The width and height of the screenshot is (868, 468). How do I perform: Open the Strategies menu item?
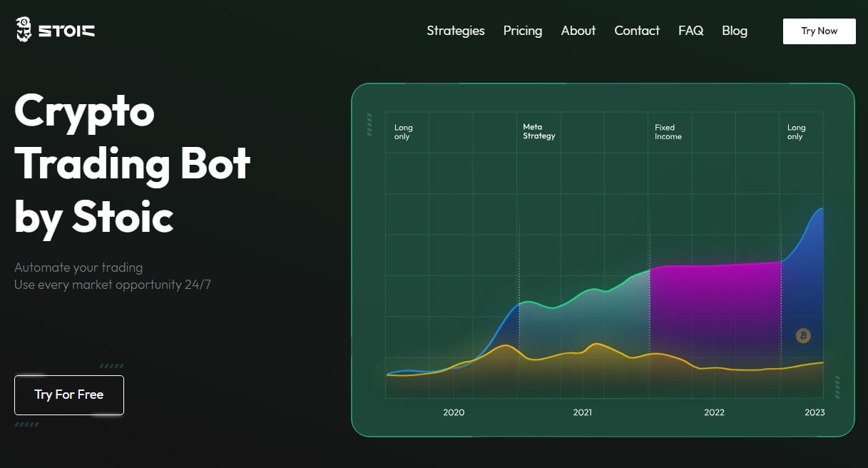point(456,31)
